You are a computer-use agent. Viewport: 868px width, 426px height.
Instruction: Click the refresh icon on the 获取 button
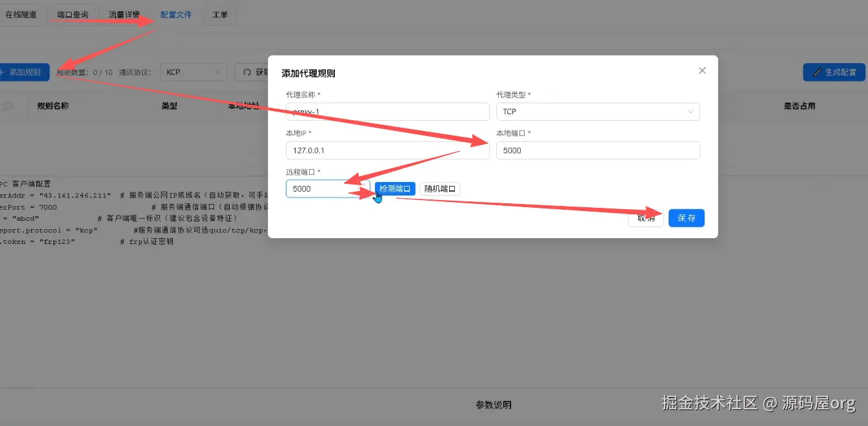[x=247, y=72]
